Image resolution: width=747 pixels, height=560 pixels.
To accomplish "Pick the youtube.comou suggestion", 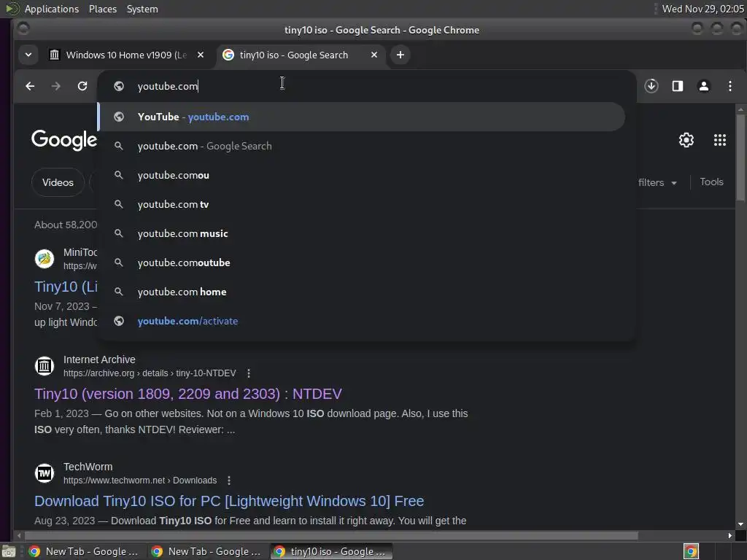I will pyautogui.click(x=362, y=175).
